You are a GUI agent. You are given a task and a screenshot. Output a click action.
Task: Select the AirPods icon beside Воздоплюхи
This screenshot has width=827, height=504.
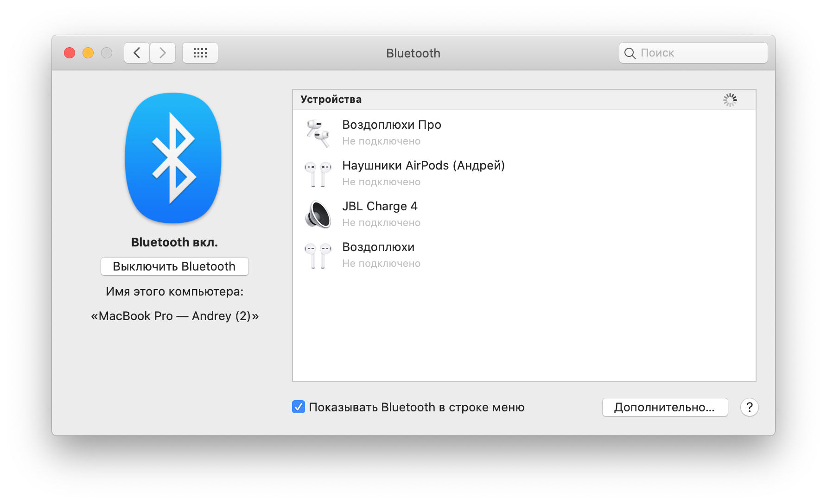(318, 255)
